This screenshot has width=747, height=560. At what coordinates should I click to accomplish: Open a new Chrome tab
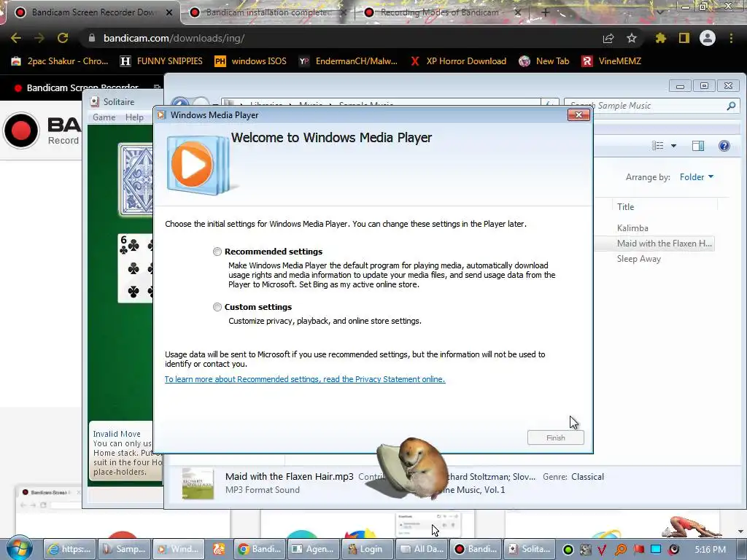pos(545,12)
